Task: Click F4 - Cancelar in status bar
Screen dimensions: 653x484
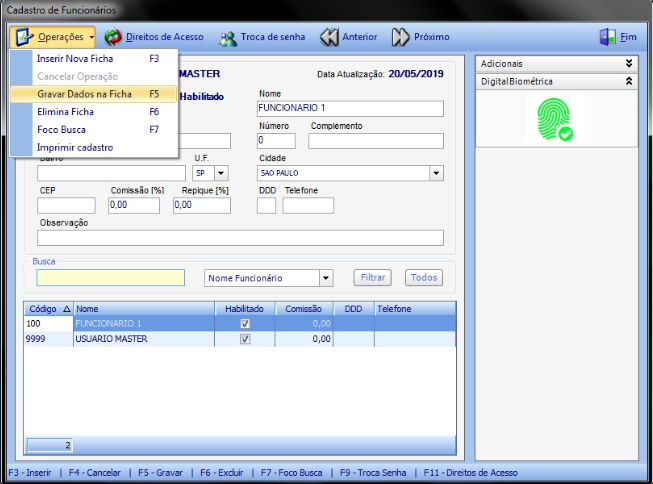Action: 95,473
